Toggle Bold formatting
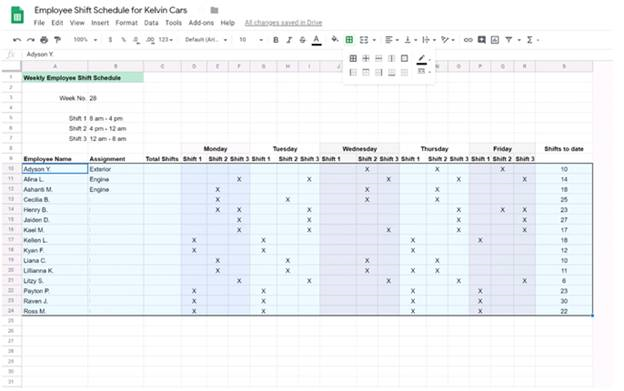 [275, 40]
